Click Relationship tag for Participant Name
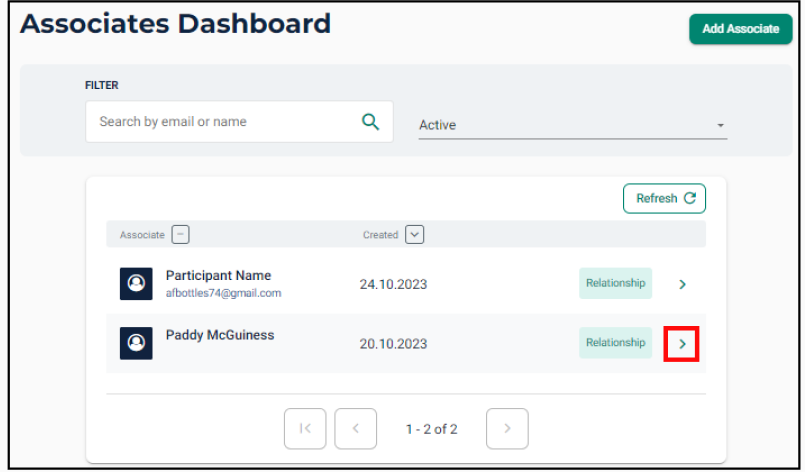The width and height of the screenshot is (805, 472). pyautogui.click(x=616, y=284)
